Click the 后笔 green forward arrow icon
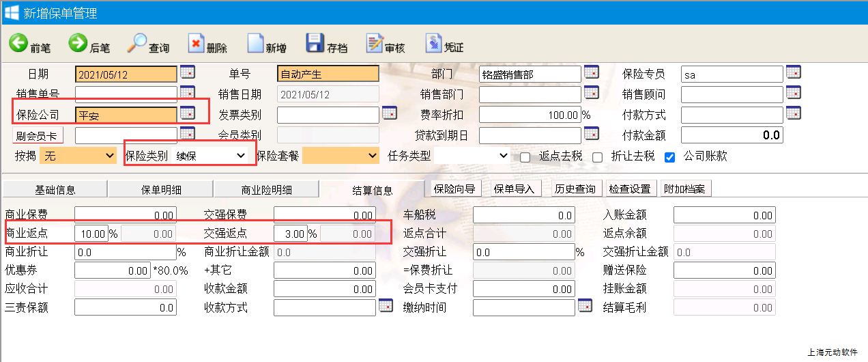Image resolution: width=868 pixels, height=362 pixels. point(78,44)
